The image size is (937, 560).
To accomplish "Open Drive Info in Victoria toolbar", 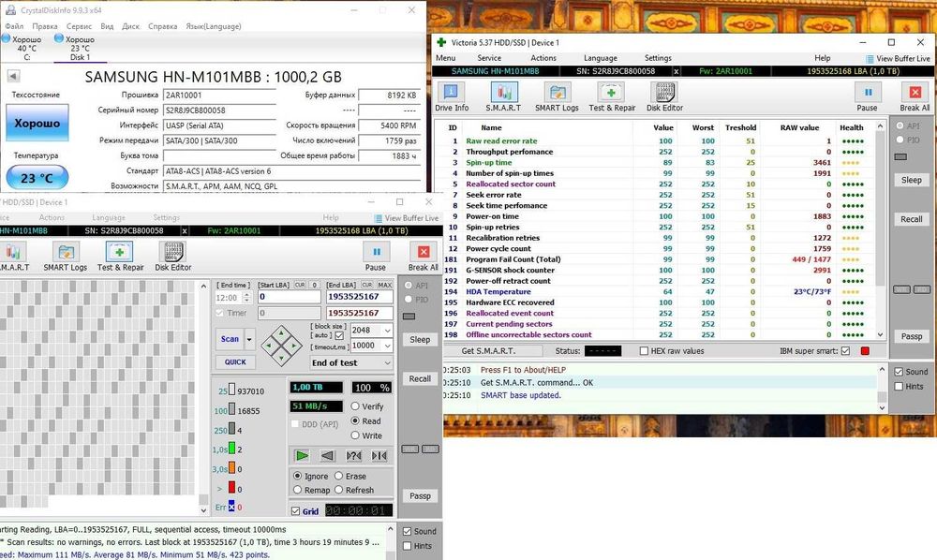I will [452, 96].
